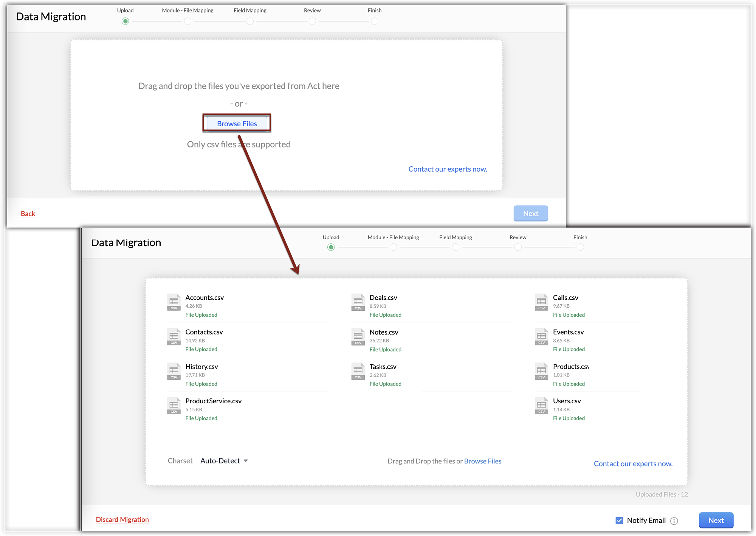Click the Accounts.csv file icon
Image resolution: width=756 pixels, height=536 pixels.
pos(174,302)
